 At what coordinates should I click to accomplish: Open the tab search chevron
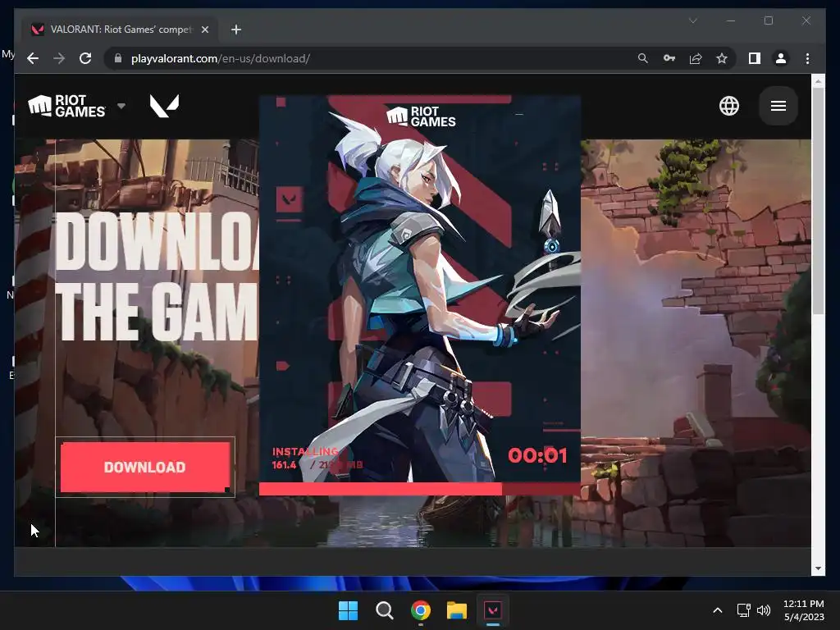tap(692, 21)
